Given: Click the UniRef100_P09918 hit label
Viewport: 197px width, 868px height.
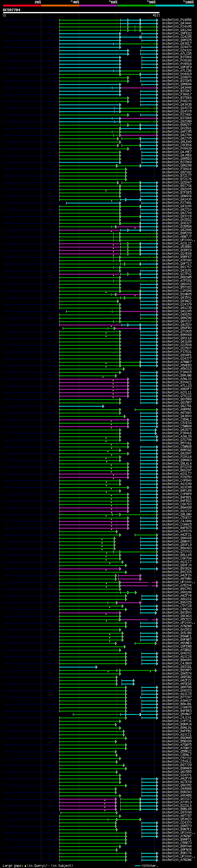Looking at the screenshot, I should click(177, 64).
